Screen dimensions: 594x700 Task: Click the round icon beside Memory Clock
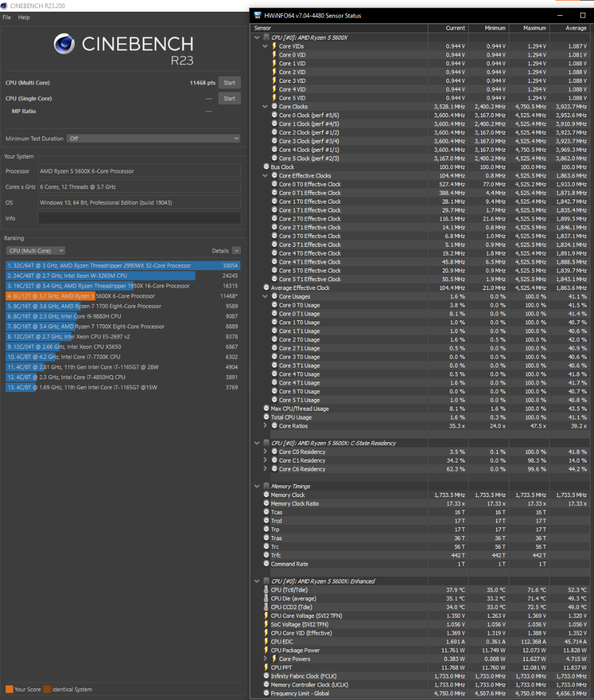pyautogui.click(x=267, y=495)
